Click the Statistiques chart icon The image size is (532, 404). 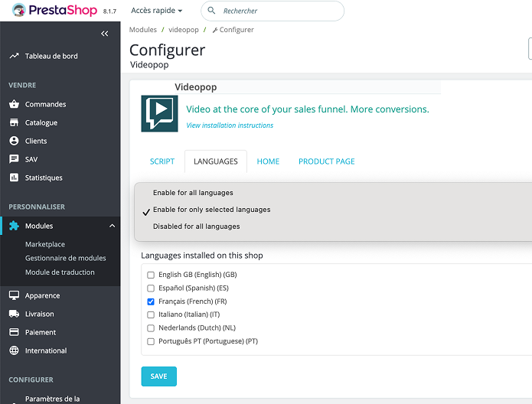click(14, 178)
